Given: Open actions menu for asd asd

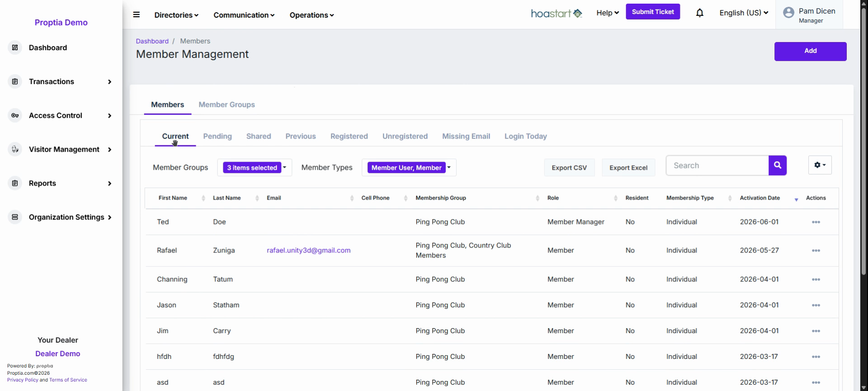Looking at the screenshot, I should 816,383.
